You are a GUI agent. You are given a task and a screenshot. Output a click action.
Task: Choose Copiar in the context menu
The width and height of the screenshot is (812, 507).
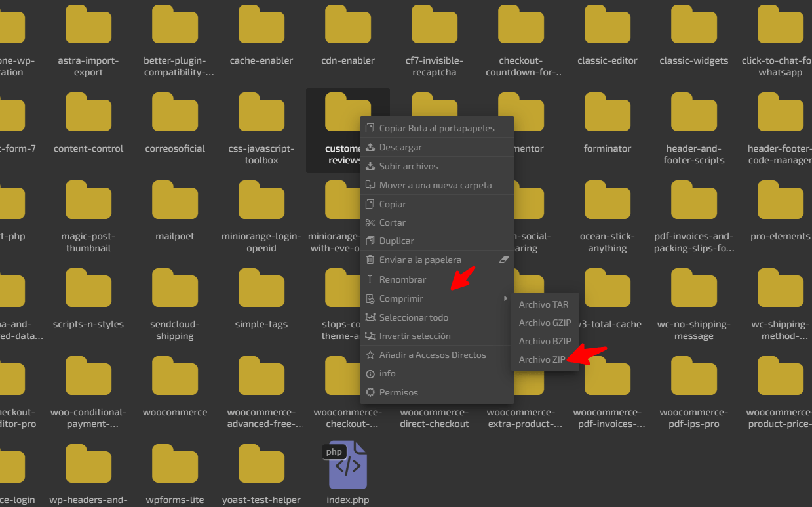(437, 204)
